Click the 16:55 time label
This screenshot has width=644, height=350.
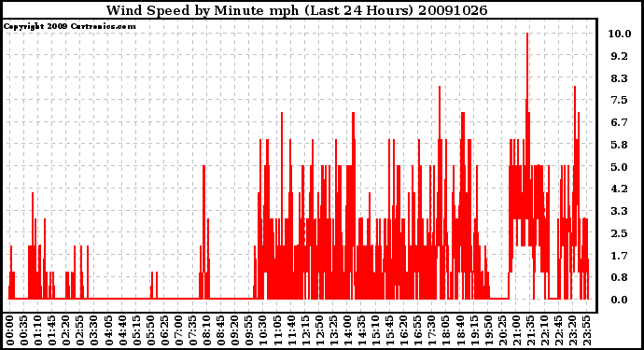pos(418,330)
